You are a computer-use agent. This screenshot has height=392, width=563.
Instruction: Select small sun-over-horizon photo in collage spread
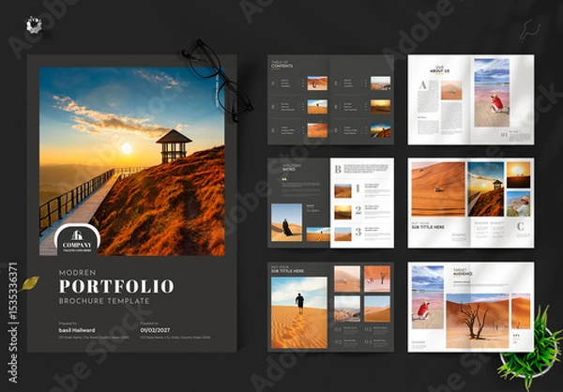pyautogui.click(x=519, y=174)
